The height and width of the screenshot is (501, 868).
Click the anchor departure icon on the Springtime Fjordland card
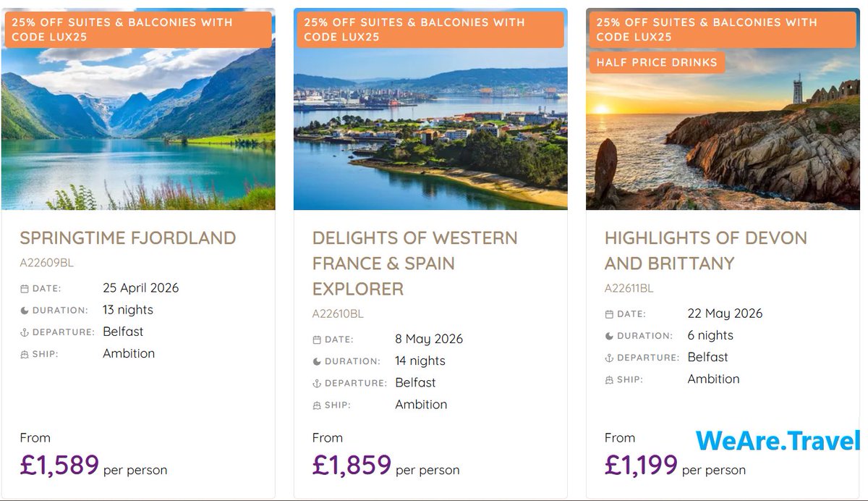[24, 332]
